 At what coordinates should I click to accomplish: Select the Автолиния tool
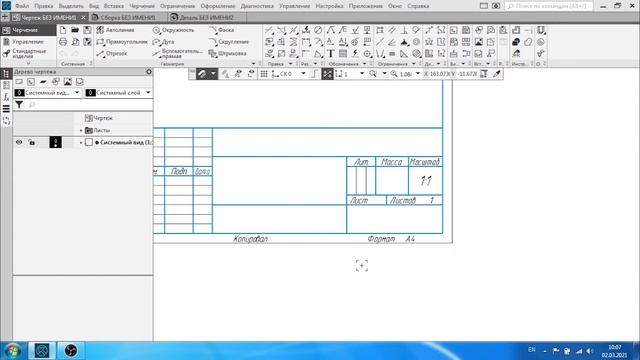click(x=116, y=30)
